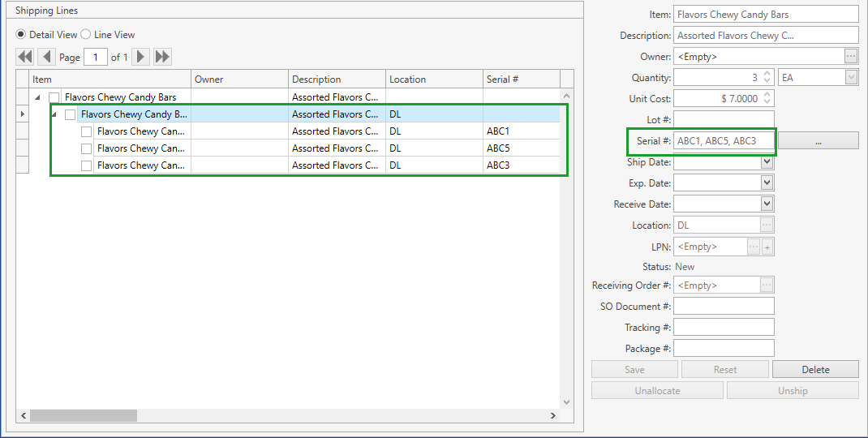Open Owner lookup ellipsis button
This screenshot has height=438, width=868.
click(x=850, y=57)
